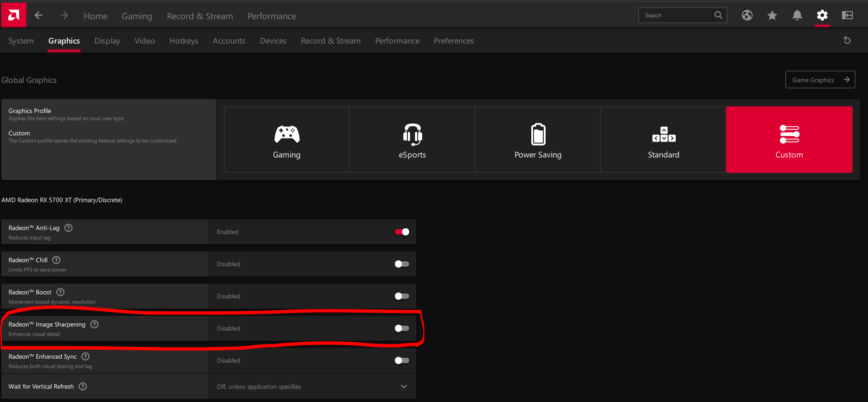Switch to the Preferences tab
The height and width of the screenshot is (402, 868).
click(x=454, y=41)
